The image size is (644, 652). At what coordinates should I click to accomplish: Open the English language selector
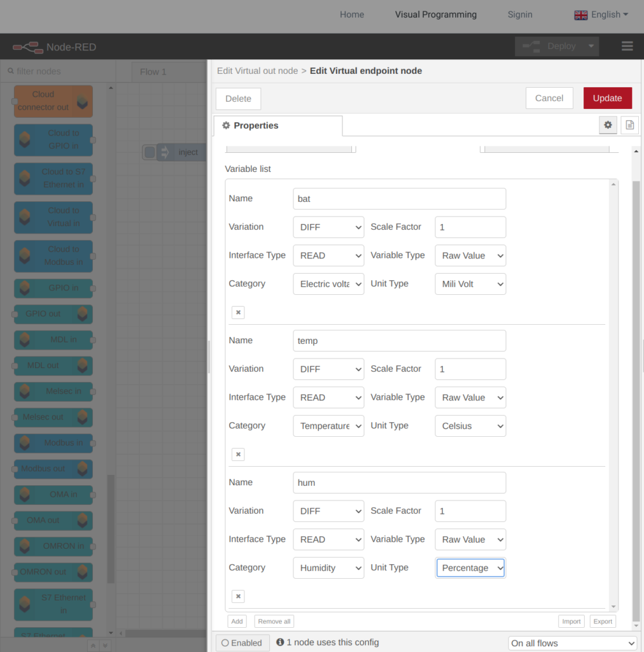point(601,15)
